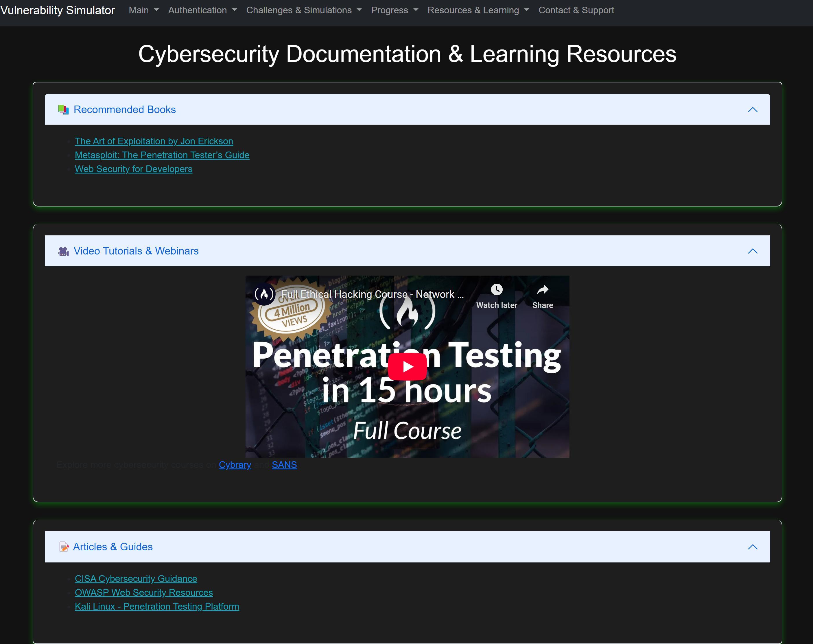Click the freeCodeCamp channel logo icon
The image size is (813, 644).
coord(264,294)
